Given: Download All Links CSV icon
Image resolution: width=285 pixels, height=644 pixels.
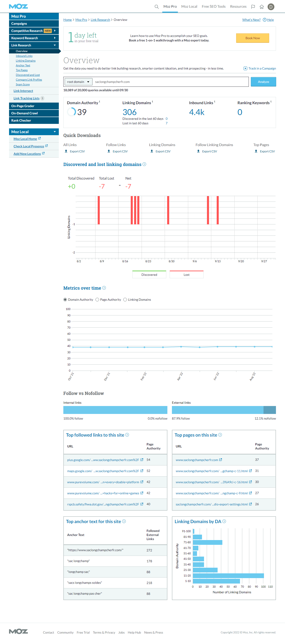Looking at the screenshot, I should 66,151.
